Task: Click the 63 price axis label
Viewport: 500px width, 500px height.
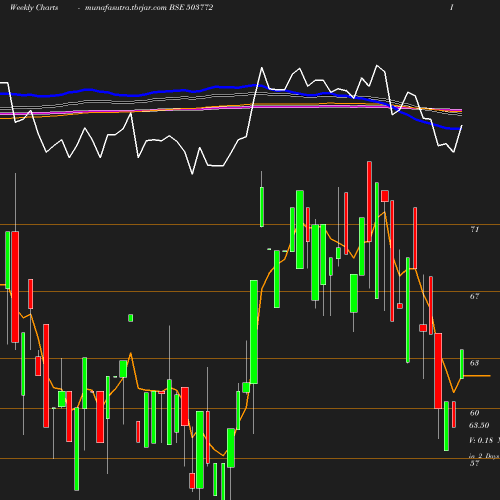Action: (x=475, y=363)
